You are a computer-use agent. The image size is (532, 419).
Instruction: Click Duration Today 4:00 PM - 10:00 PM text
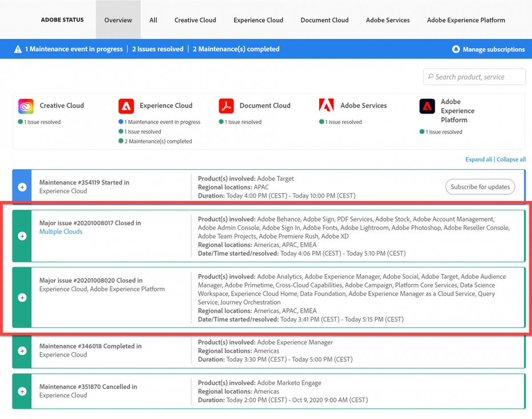(276, 195)
